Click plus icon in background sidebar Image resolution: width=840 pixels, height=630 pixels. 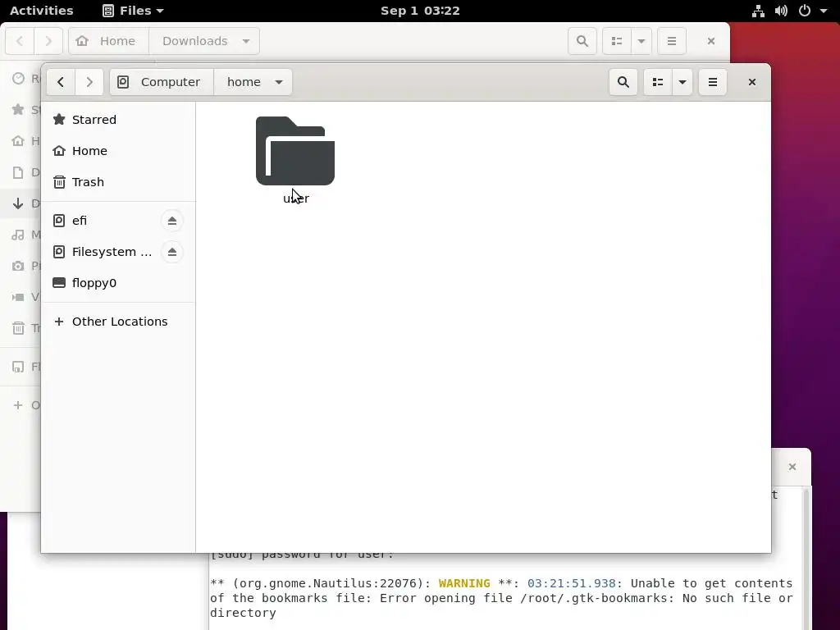pyautogui.click(x=18, y=405)
